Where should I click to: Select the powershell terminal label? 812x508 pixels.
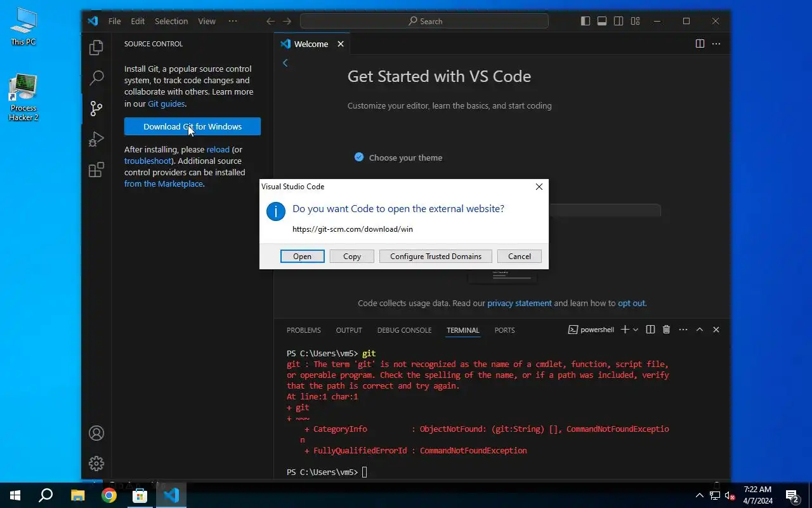[x=591, y=330]
